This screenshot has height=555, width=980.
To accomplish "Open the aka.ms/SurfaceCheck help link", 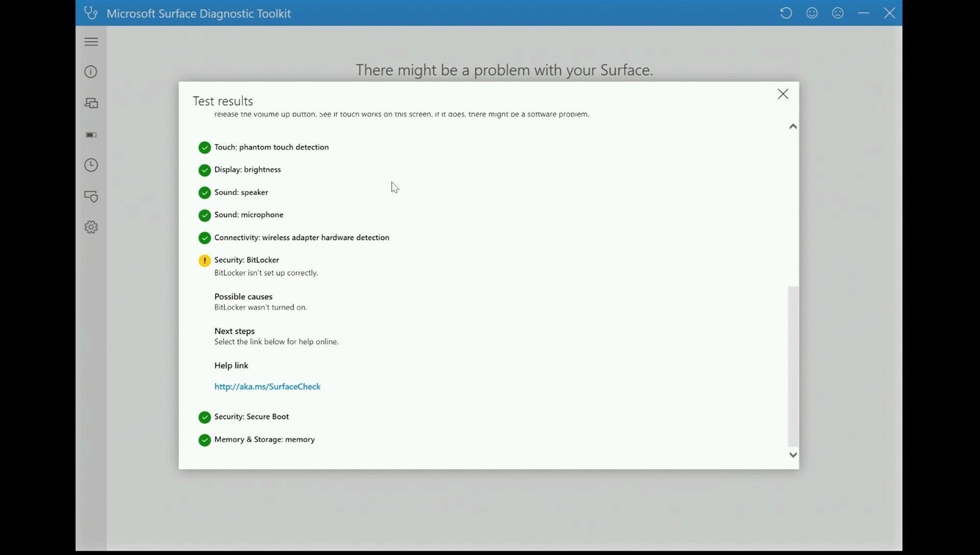I will 267,387.
